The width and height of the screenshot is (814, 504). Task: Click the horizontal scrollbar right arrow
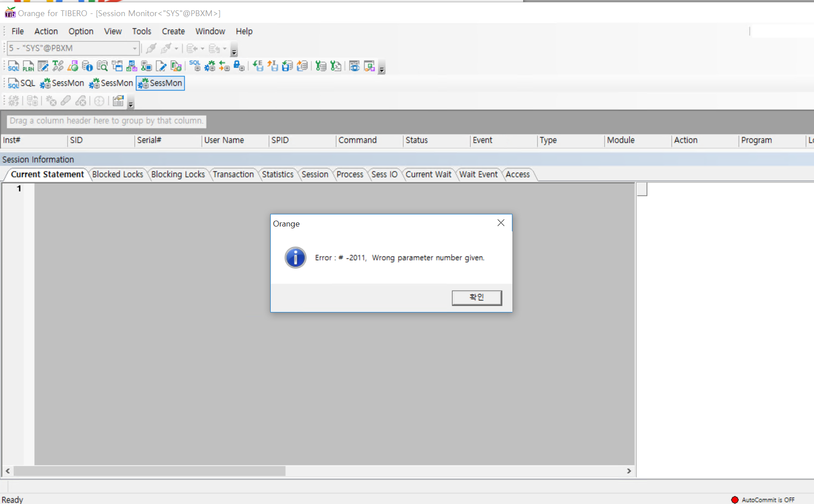(x=629, y=471)
